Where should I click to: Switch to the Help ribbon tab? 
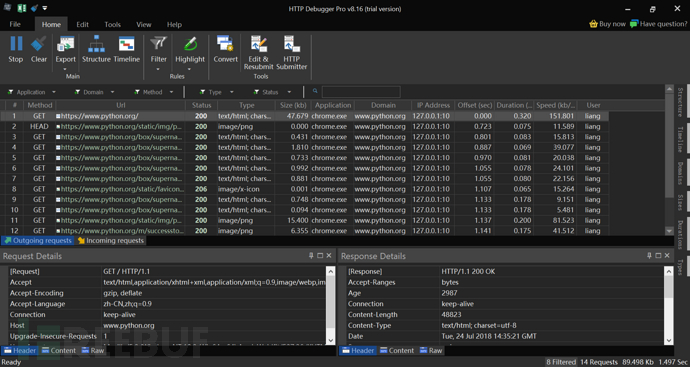pos(174,24)
